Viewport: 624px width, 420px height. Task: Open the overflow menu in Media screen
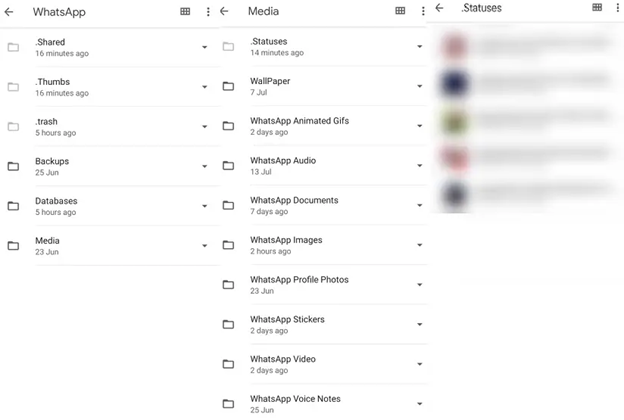pyautogui.click(x=423, y=11)
